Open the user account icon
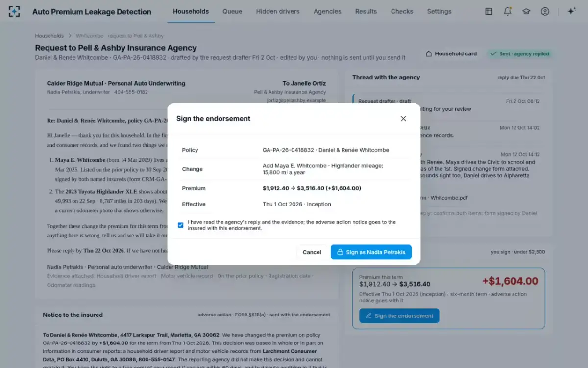 (x=545, y=11)
